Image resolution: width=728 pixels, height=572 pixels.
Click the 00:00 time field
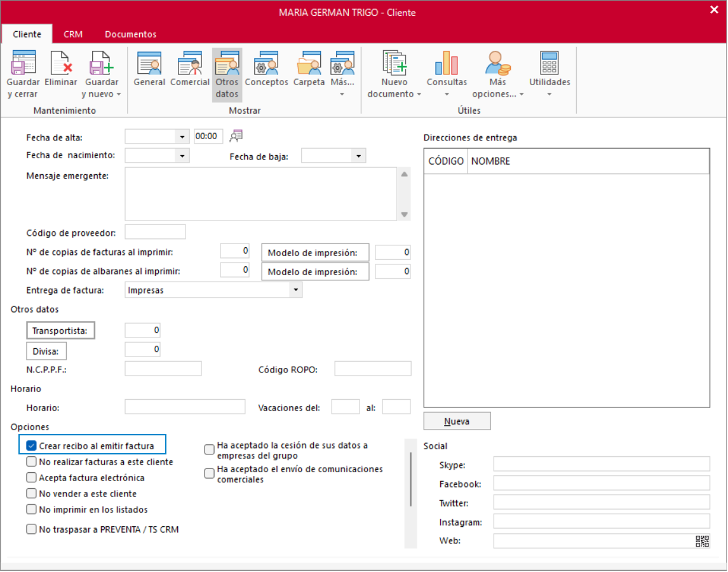coord(208,137)
